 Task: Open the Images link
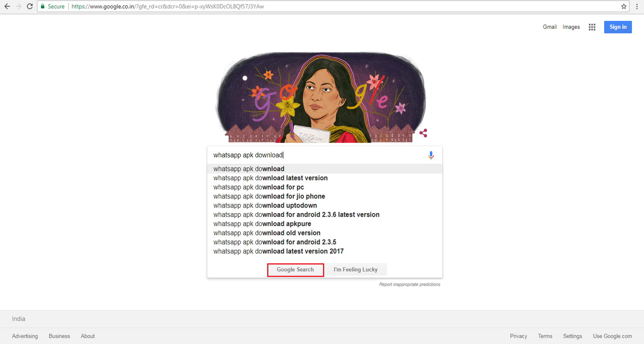pos(571,27)
